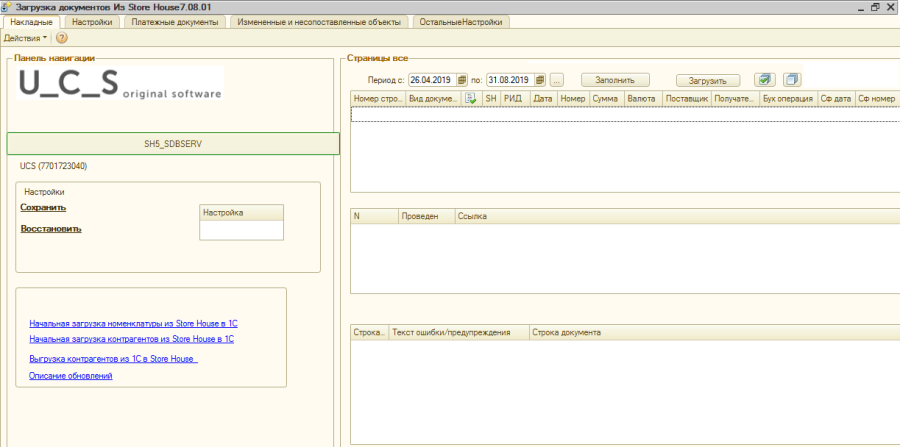Image resolution: width=900 pixels, height=447 pixels.
Task: Open calendar picker for period end date
Action: coord(540,80)
